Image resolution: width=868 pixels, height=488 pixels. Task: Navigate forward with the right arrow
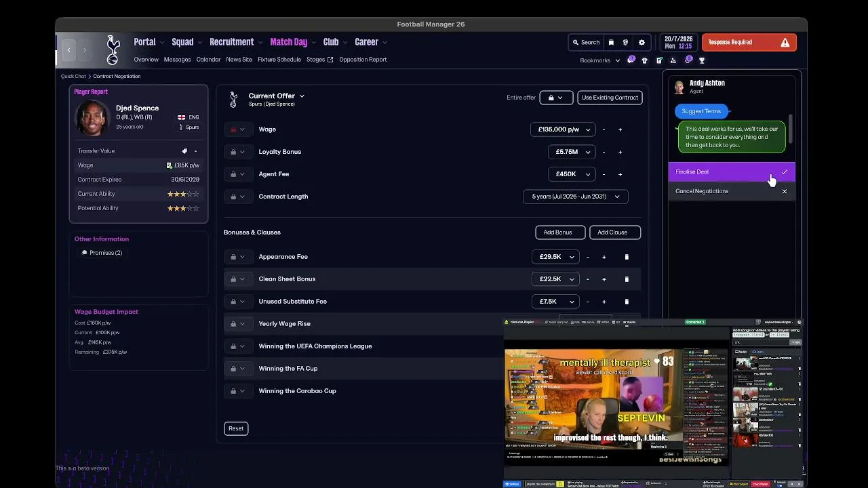85,49
